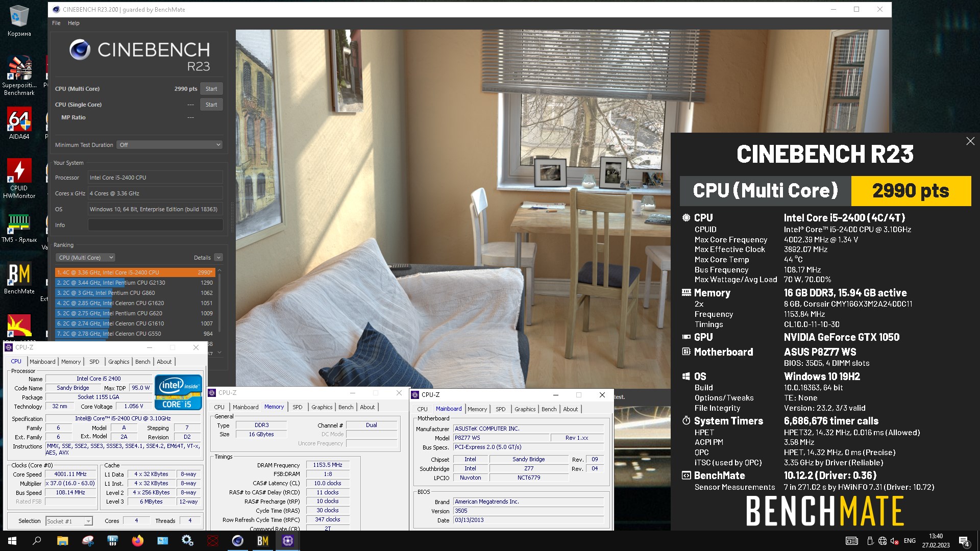Open the taskbar search magnifier

(37, 541)
